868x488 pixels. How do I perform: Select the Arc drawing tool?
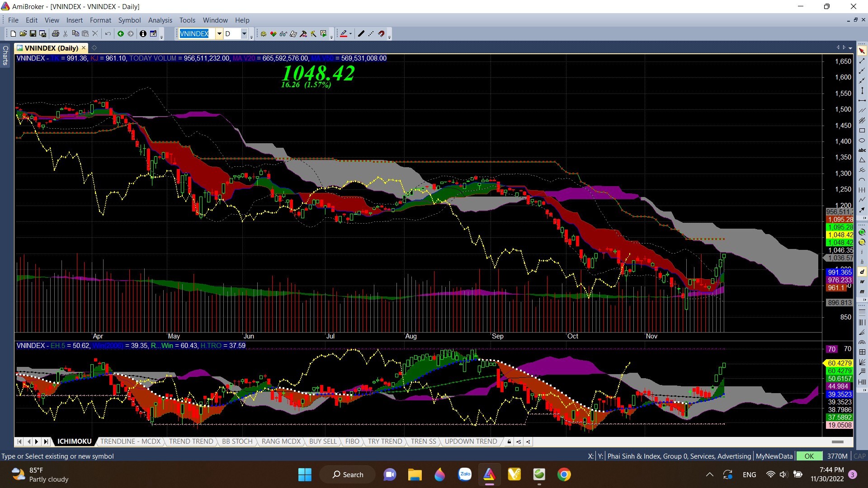862,180
